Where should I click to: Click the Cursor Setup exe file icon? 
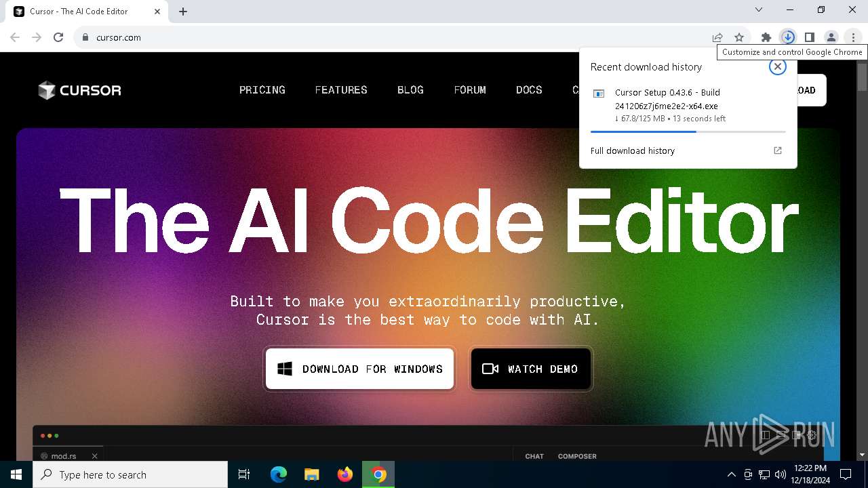click(599, 94)
